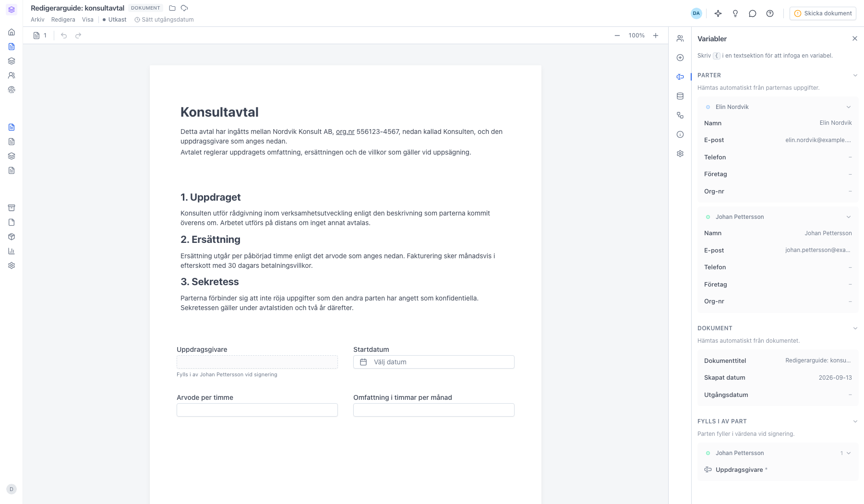Click the DA user avatar in header
This screenshot has height=504, width=864.
pos(696,13)
